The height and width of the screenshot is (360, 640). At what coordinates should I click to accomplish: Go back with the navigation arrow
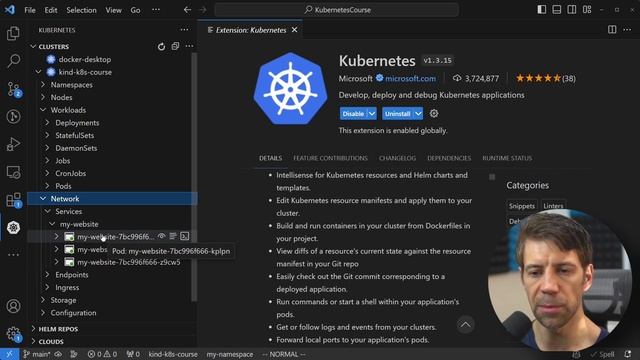[x=187, y=9]
